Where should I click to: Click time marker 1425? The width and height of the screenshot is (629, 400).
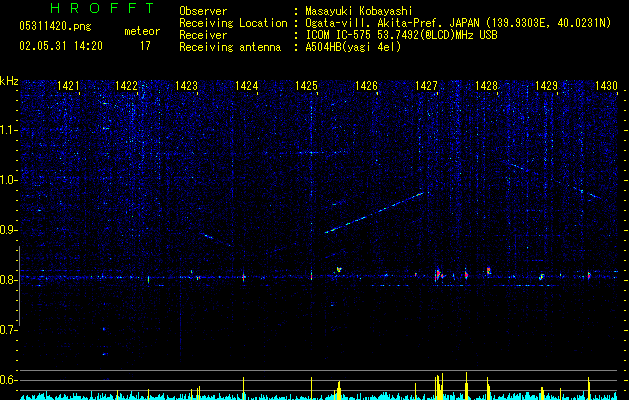pos(306,86)
